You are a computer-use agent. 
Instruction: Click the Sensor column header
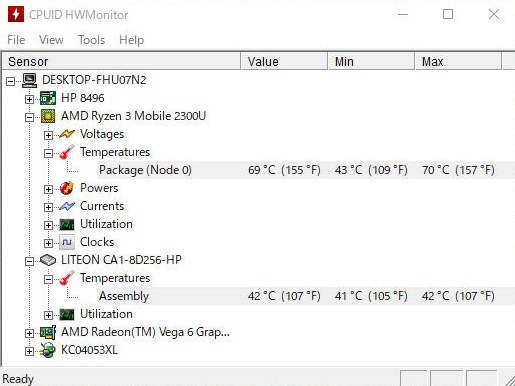(121, 61)
